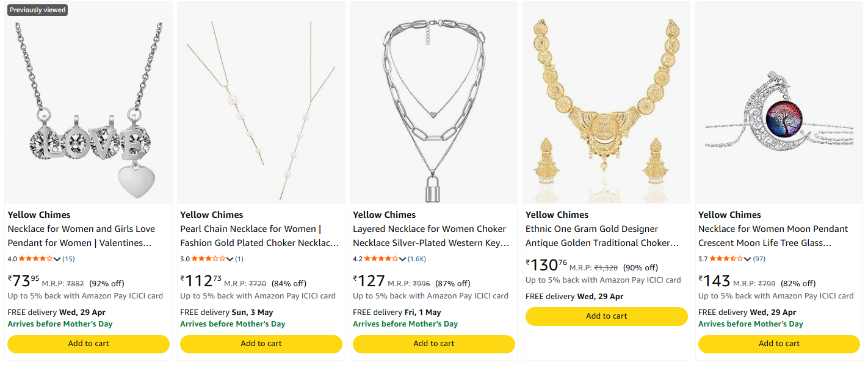This screenshot has height=365, width=868.
Task: Expand rating chevron for Pearl Chain Necklace
Action: click(230, 259)
